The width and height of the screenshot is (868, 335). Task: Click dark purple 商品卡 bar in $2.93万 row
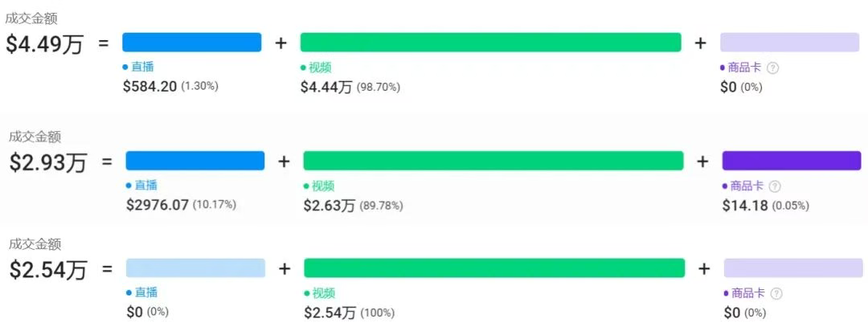(x=792, y=161)
